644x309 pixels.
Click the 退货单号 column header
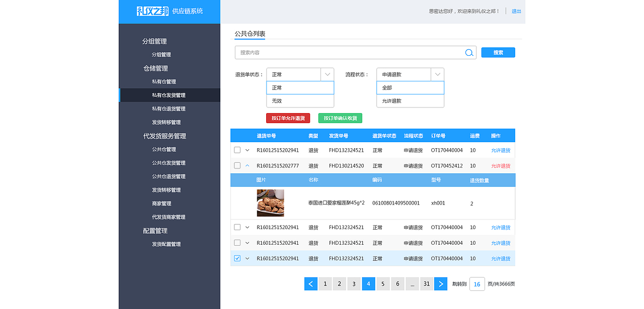(x=266, y=136)
